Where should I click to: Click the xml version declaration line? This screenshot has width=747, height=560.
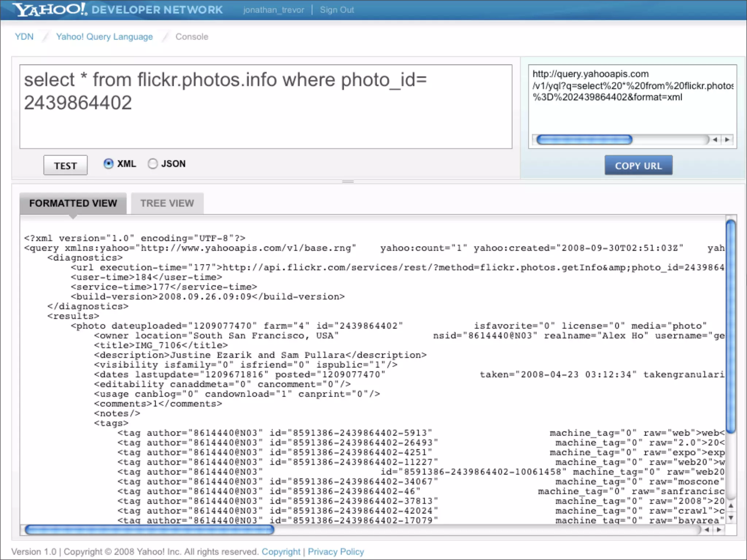(x=135, y=238)
